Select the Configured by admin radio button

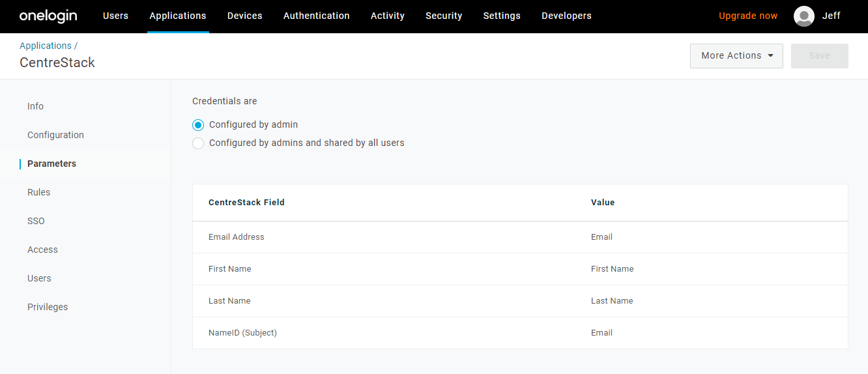click(x=198, y=125)
